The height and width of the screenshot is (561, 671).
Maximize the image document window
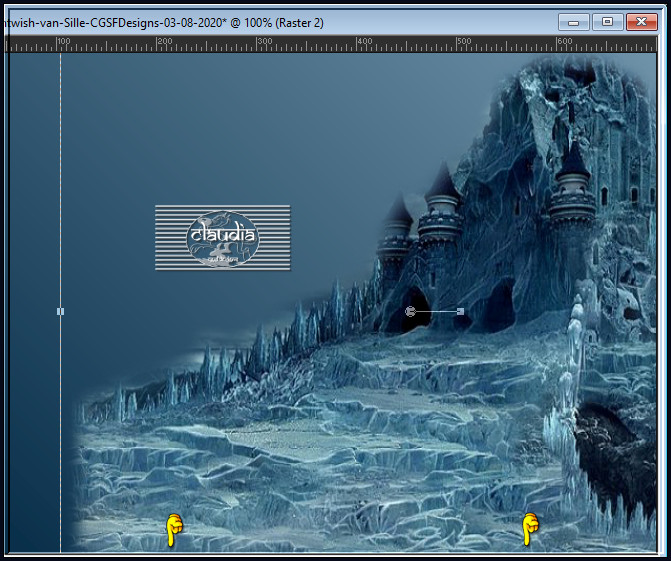tap(607, 22)
